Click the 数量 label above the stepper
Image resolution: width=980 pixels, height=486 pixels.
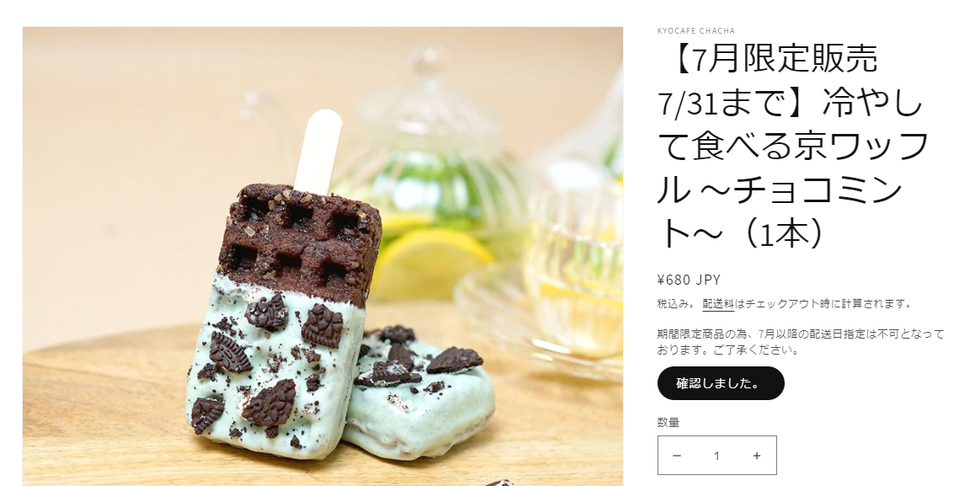tap(668, 422)
